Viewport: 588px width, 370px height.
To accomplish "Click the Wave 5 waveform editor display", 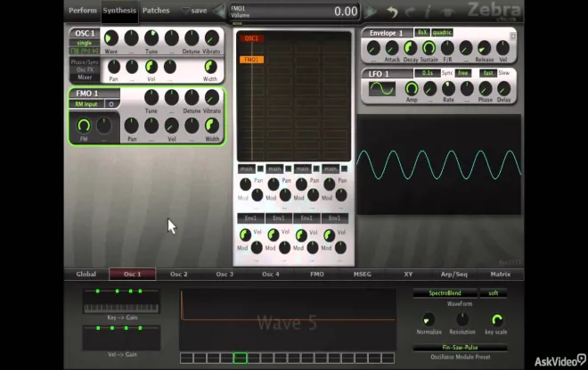I will coord(288,319).
